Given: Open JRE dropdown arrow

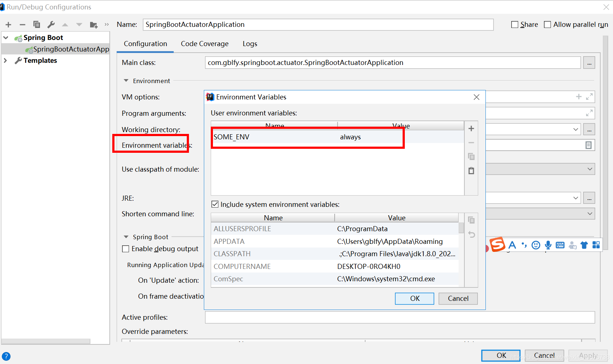Looking at the screenshot, I should pos(576,198).
